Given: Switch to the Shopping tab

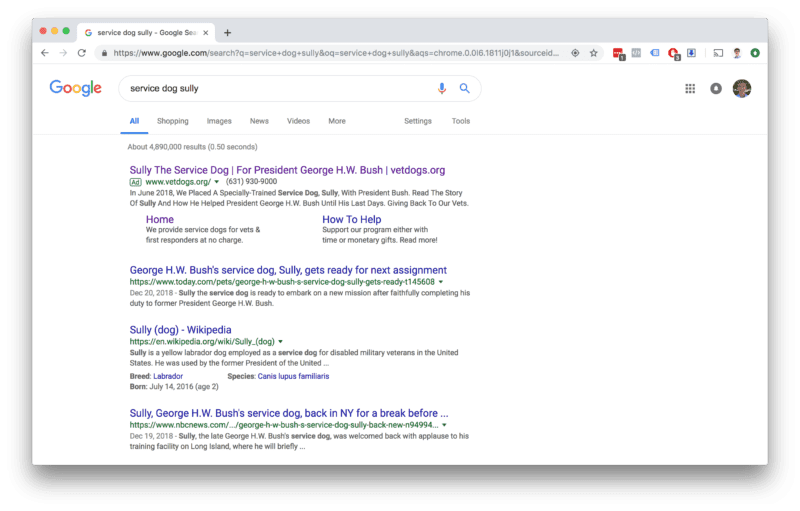Looking at the screenshot, I should [x=172, y=121].
